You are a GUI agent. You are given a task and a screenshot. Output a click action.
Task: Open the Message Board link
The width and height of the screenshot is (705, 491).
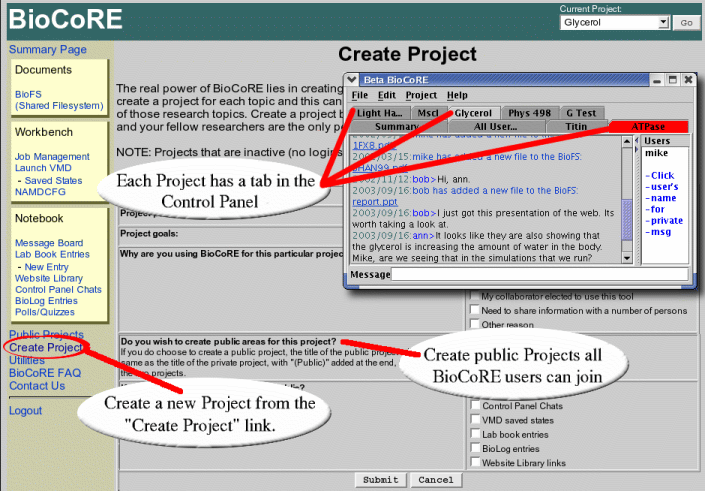(x=49, y=243)
